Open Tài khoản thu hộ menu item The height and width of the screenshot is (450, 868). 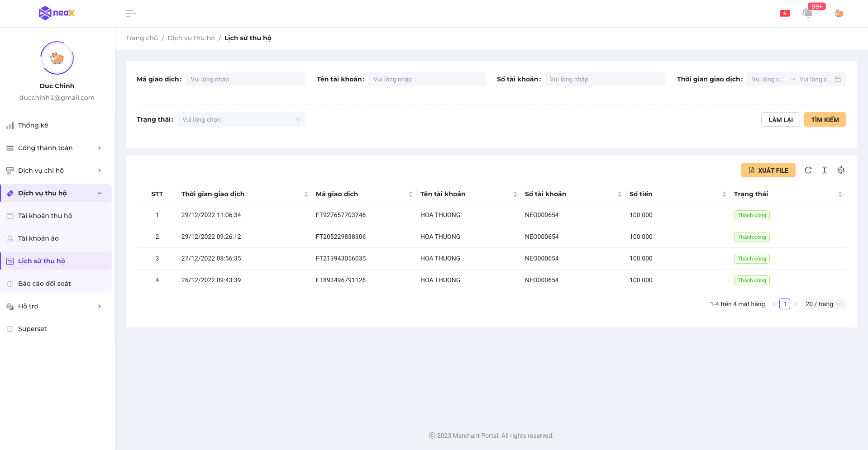tap(45, 216)
